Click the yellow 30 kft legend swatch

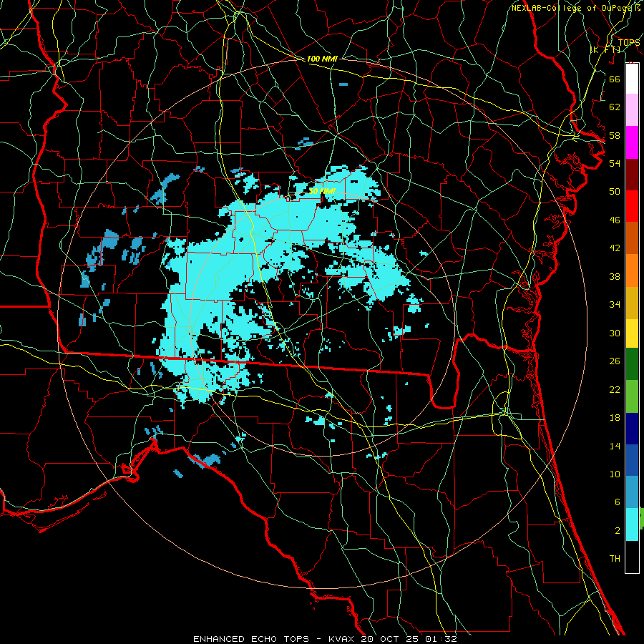[x=632, y=333]
